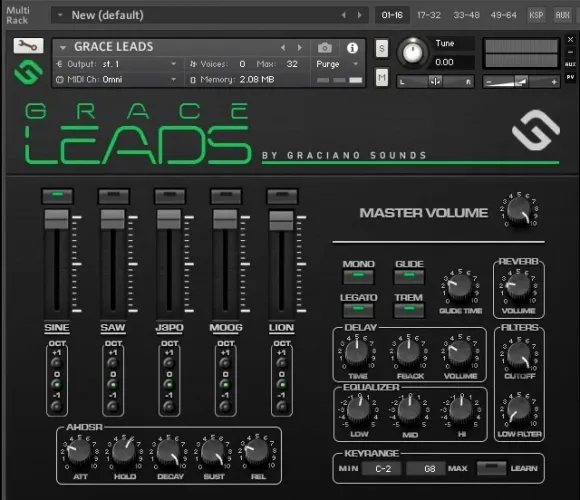Switch to the 01-16 page tab
This screenshot has height=500, width=580.
point(392,15)
